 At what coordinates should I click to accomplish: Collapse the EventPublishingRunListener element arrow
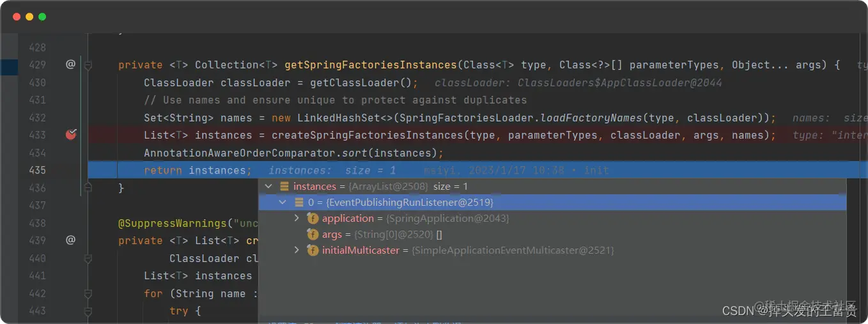283,203
